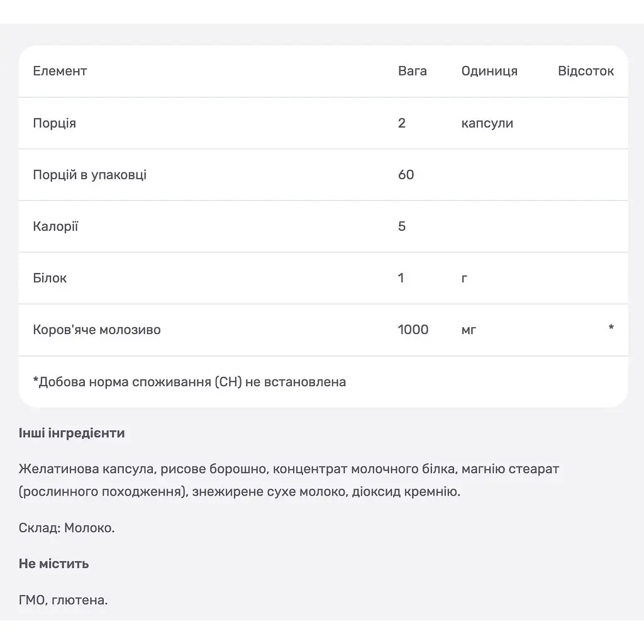Viewport: 644px width, 644px height.
Task: Click the calories value 5
Action: click(x=402, y=226)
